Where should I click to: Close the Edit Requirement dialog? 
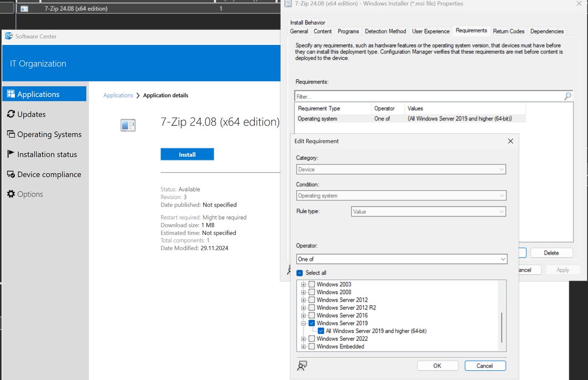click(510, 141)
